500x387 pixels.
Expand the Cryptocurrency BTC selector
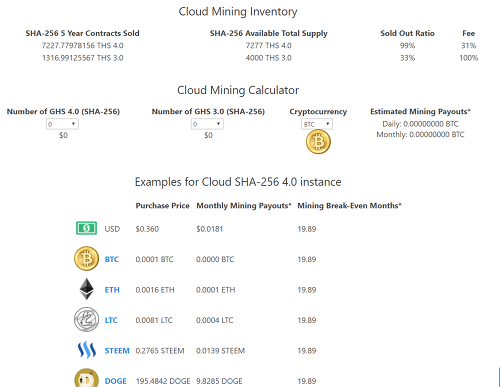[x=317, y=124]
